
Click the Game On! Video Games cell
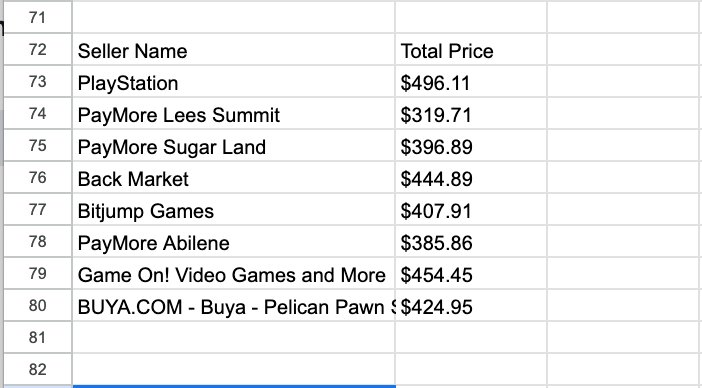pyautogui.click(x=233, y=274)
